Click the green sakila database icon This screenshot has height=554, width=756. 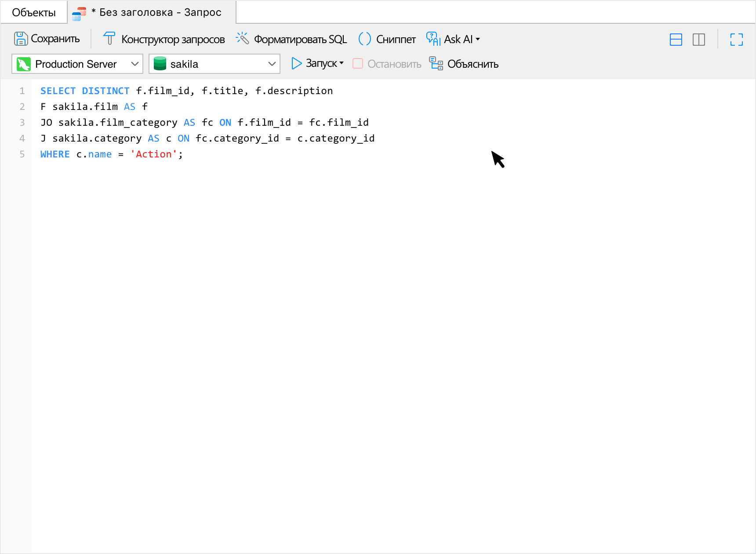160,64
